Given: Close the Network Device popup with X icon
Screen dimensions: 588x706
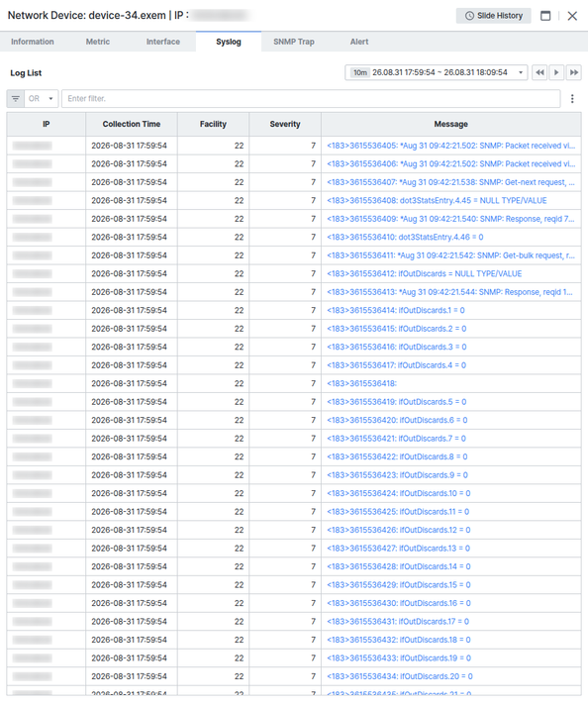Looking at the screenshot, I should (x=572, y=16).
